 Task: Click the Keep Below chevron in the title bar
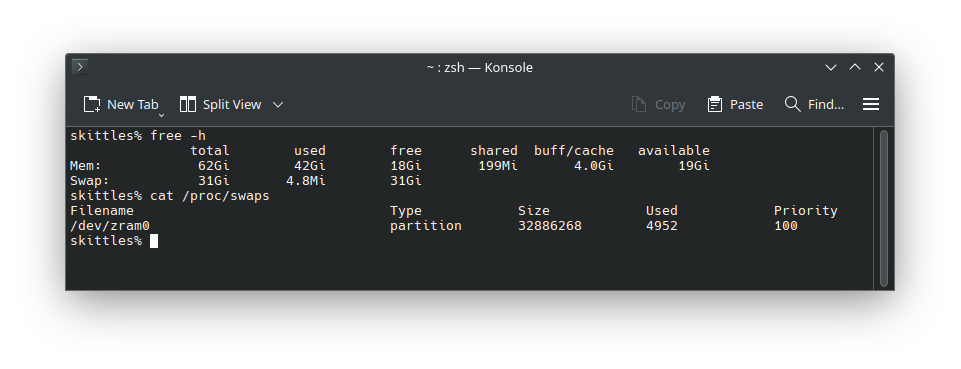click(830, 67)
